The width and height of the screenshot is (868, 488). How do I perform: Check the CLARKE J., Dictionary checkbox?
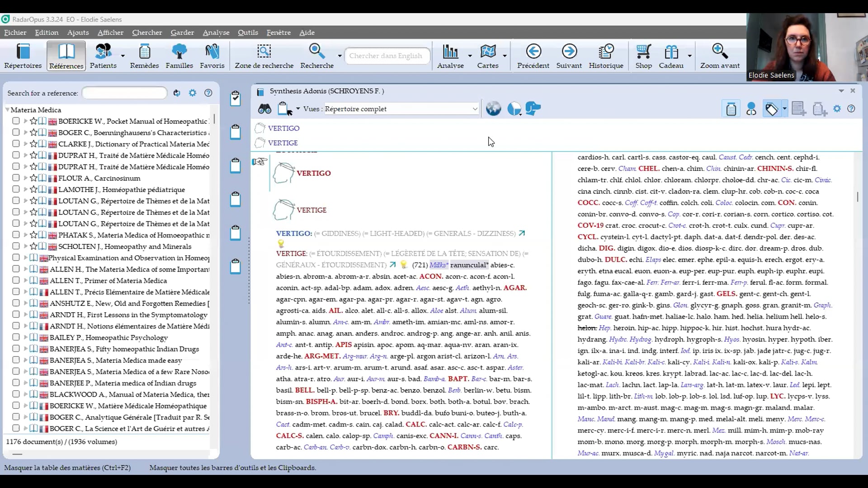tap(16, 144)
